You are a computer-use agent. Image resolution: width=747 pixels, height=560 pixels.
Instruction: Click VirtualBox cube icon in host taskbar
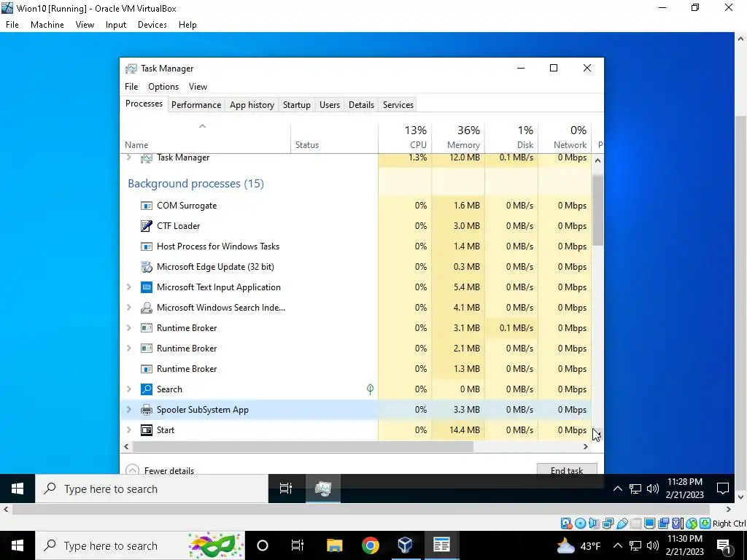point(406,545)
